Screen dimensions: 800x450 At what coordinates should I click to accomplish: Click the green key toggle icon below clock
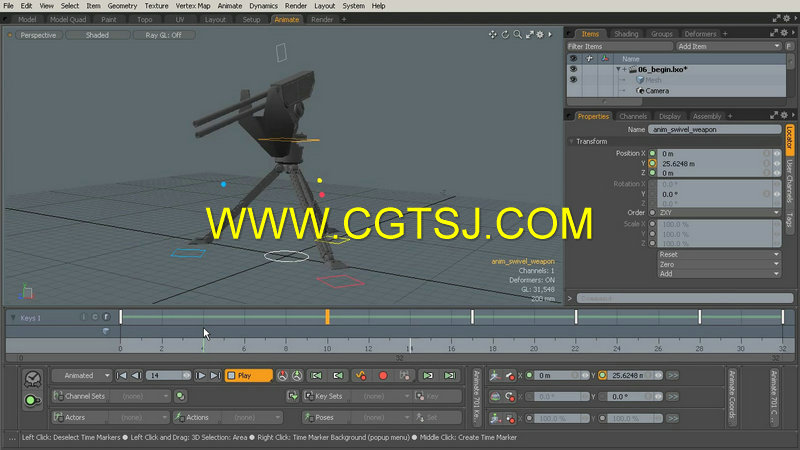[33, 401]
